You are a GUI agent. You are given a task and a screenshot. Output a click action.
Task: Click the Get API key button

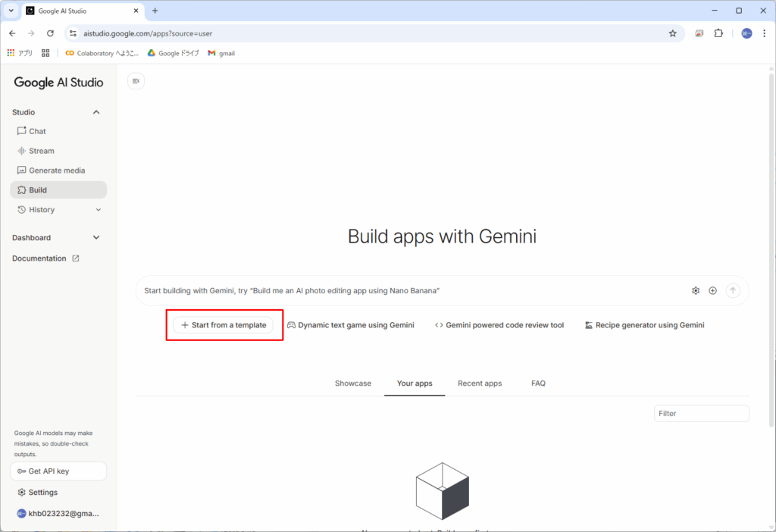[x=58, y=471]
